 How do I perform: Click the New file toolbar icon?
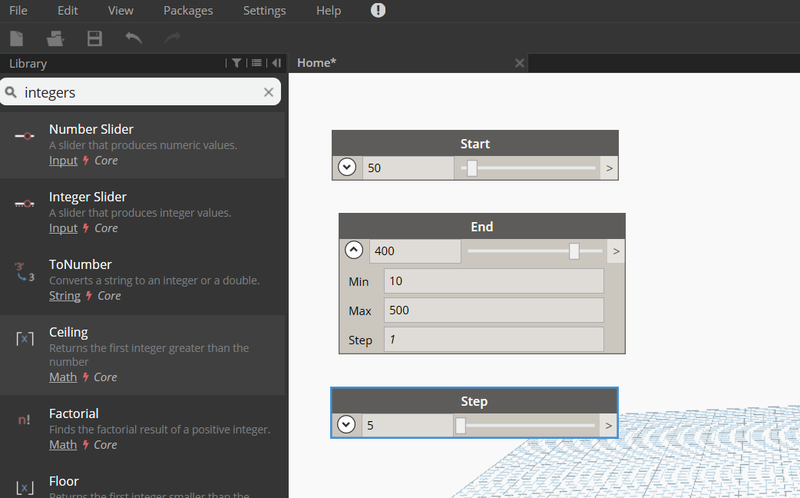(x=17, y=38)
